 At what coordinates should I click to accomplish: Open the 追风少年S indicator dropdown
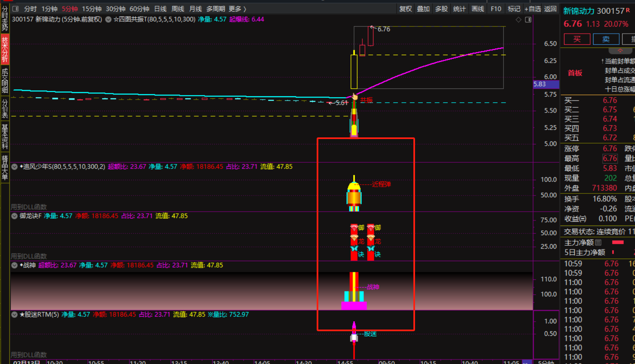(15, 167)
